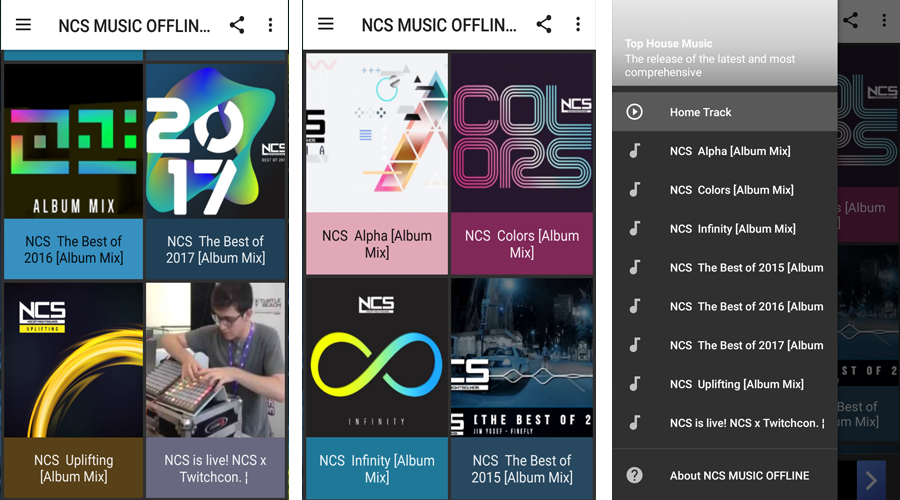Tap music note beside Best of 2015
This screenshot has width=900, height=500.
pyautogui.click(x=634, y=268)
